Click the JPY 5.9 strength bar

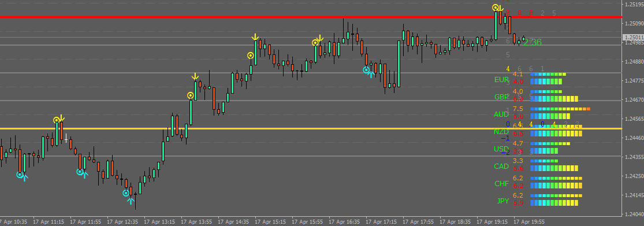(x=554, y=203)
